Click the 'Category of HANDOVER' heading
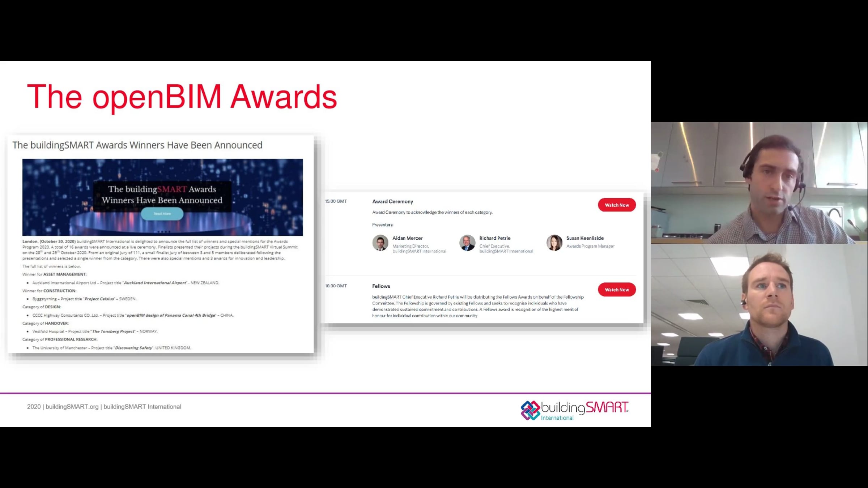The height and width of the screenshot is (488, 868). 46,323
